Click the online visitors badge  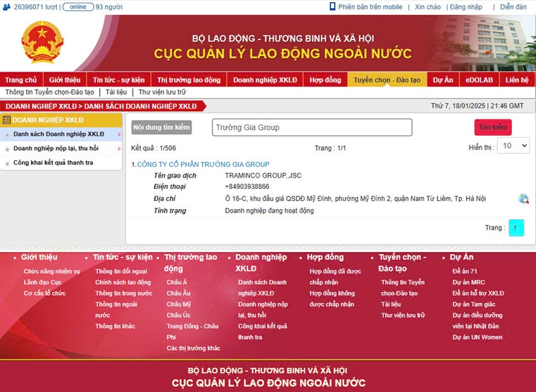pos(78,7)
